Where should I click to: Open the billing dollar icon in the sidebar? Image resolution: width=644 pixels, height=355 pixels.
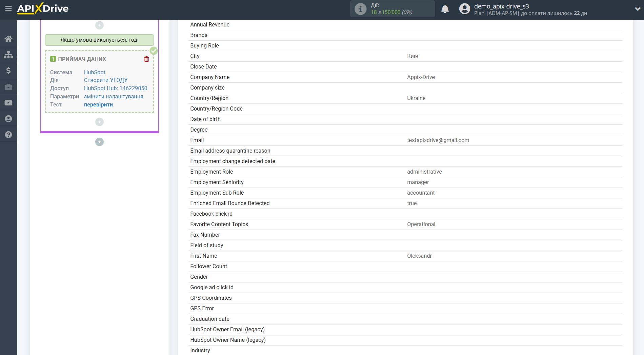pyautogui.click(x=8, y=71)
